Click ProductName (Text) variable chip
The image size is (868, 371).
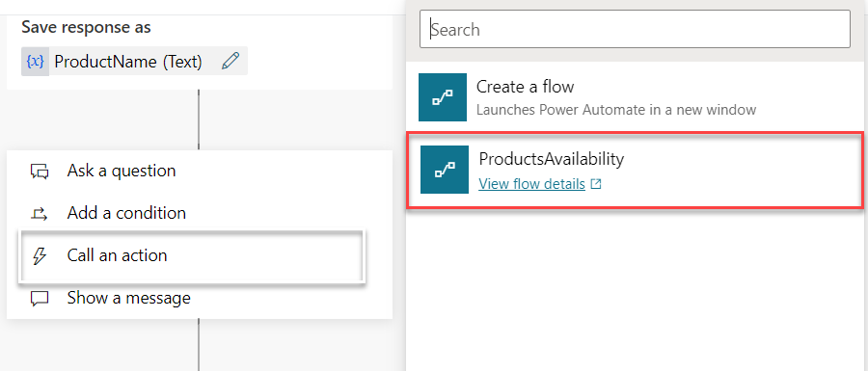tap(134, 62)
